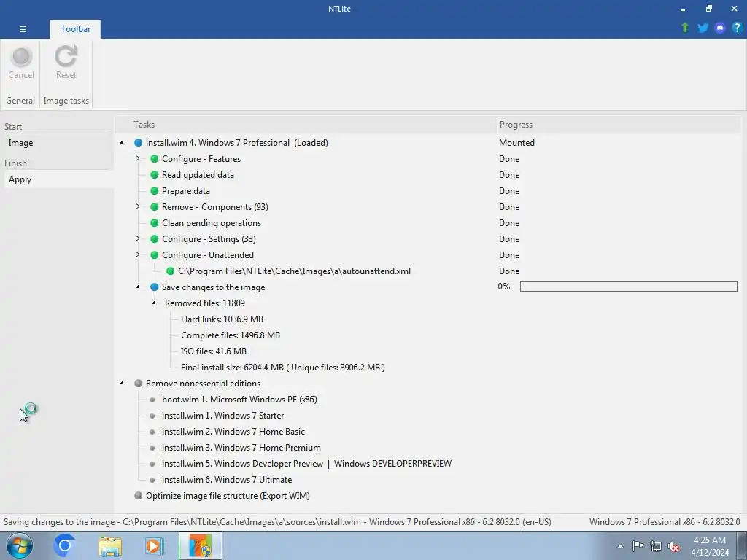Open the Windows Start button

[19, 545]
